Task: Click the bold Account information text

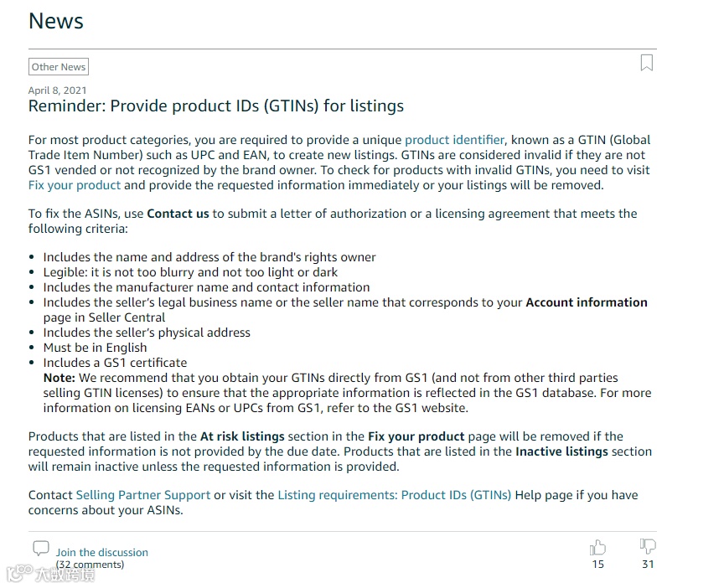Action: [587, 302]
